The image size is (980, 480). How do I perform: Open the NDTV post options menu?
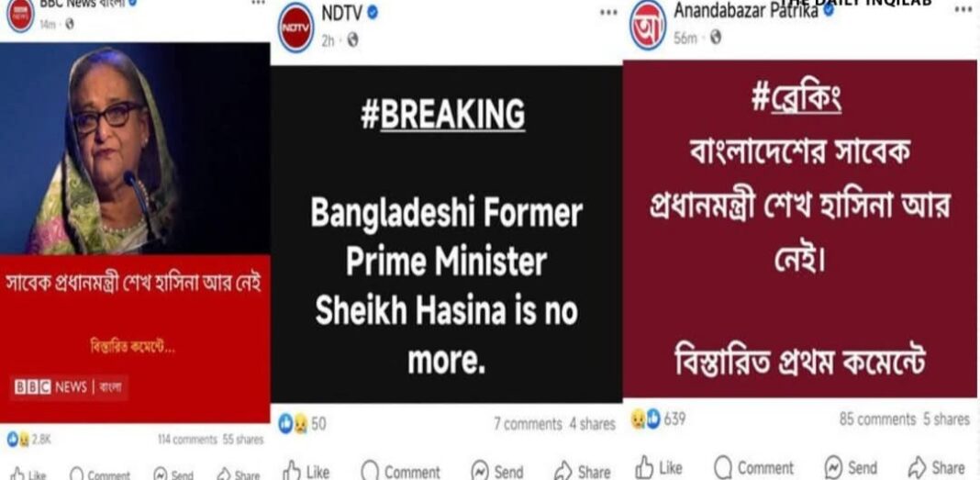(x=608, y=12)
